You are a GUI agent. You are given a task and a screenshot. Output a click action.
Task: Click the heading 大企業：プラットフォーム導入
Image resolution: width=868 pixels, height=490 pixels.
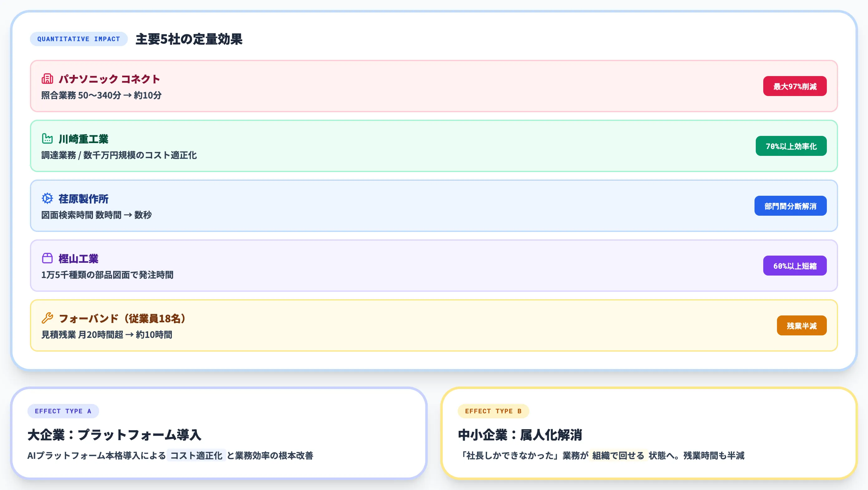pyautogui.click(x=114, y=435)
